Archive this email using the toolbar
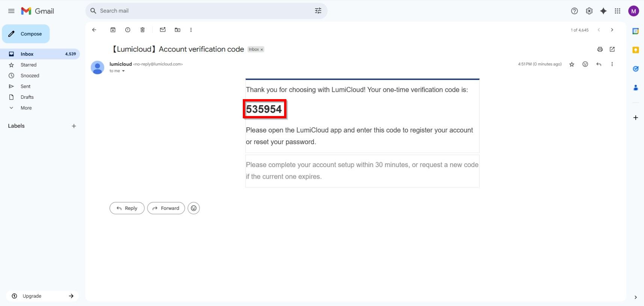The image size is (644, 306). point(113,30)
